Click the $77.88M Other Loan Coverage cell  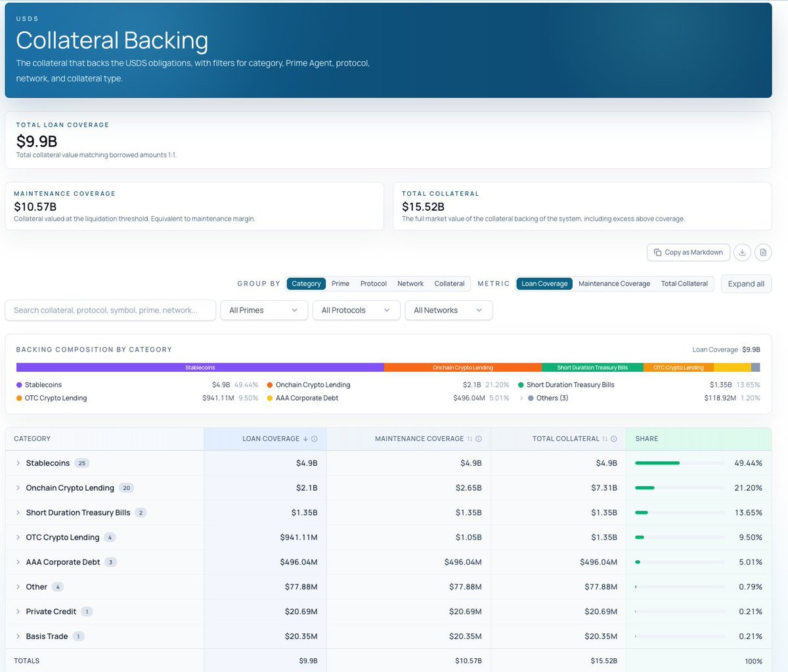pyautogui.click(x=301, y=587)
